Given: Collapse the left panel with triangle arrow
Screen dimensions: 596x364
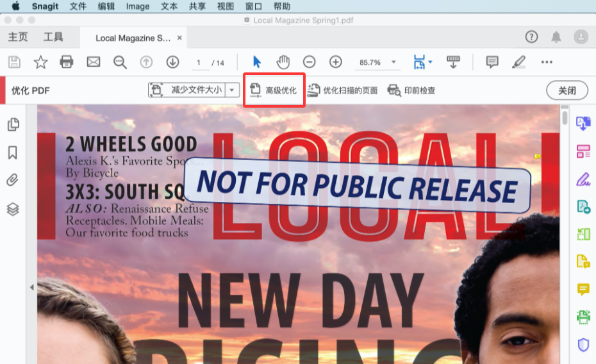Looking at the screenshot, I should [31, 288].
